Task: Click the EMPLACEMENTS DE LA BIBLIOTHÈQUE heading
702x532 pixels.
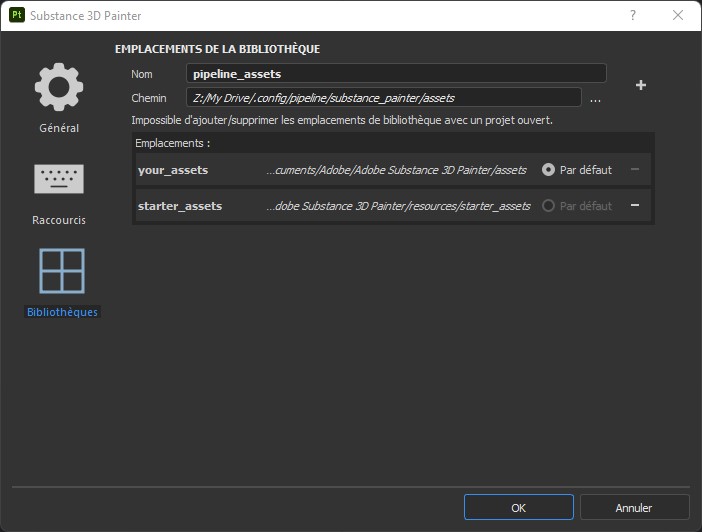Action: coord(218,49)
